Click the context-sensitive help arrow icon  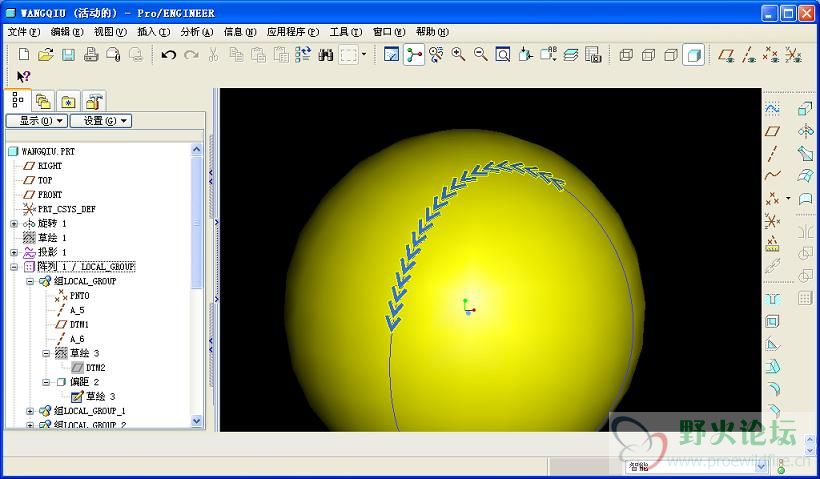(x=24, y=77)
